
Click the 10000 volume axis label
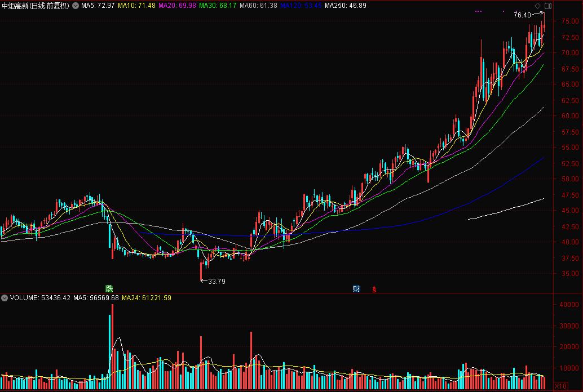pyautogui.click(x=569, y=368)
